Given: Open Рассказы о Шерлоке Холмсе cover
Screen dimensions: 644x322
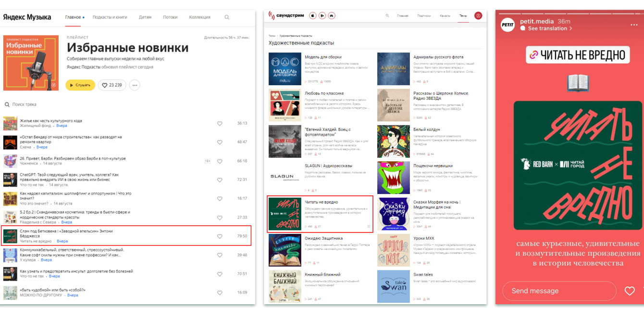Looking at the screenshot, I should click(394, 105).
